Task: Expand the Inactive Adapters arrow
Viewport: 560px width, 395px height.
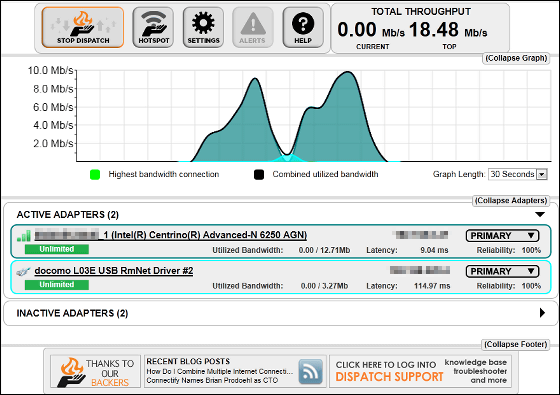Action: pyautogui.click(x=542, y=313)
